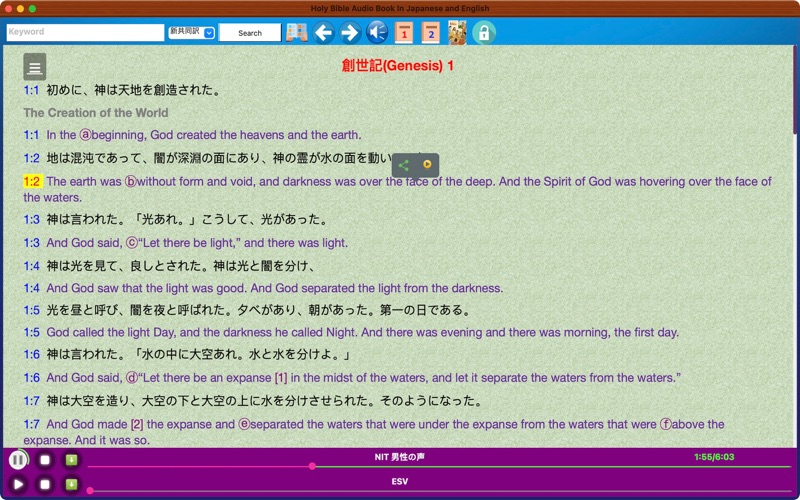Image resolution: width=800 pixels, height=500 pixels.
Task: Select Japanese verse 初めに、神は天地を創造された
Action: point(134,90)
